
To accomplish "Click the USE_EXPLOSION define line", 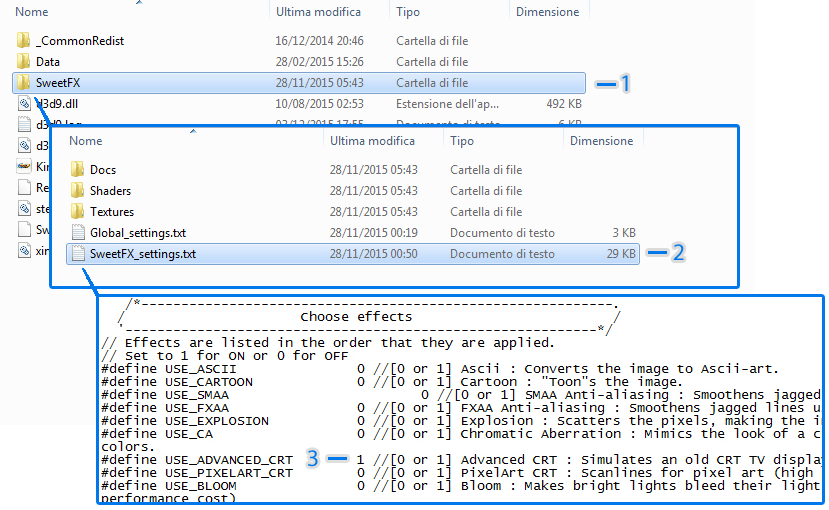I will [461, 421].
